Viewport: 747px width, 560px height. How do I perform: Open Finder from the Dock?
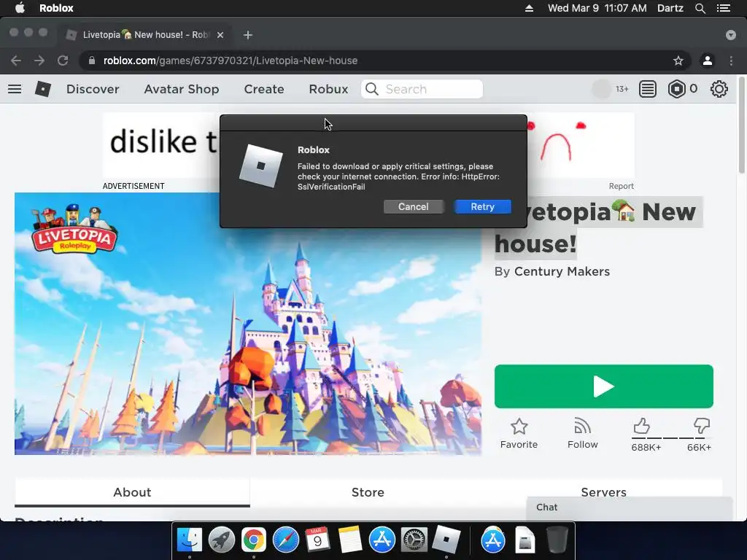point(190,540)
